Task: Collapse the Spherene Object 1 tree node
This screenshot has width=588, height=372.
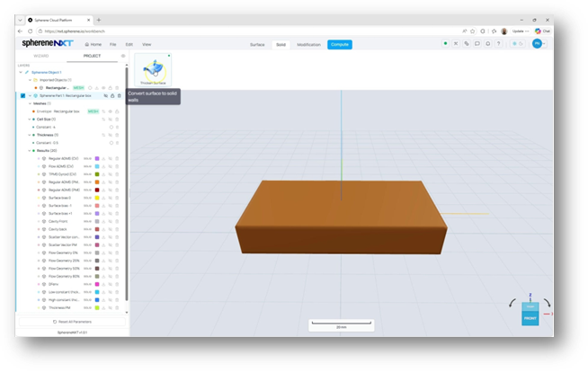Action: click(x=21, y=72)
